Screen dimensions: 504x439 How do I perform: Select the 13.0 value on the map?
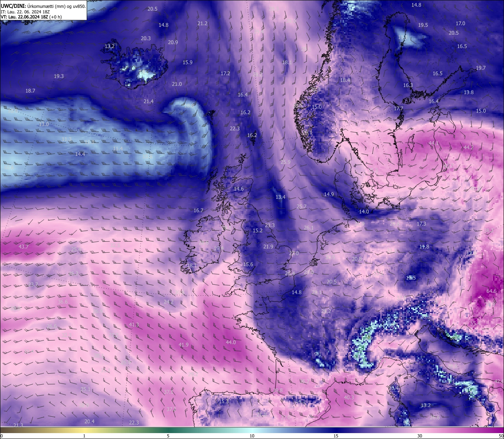click(x=44, y=124)
